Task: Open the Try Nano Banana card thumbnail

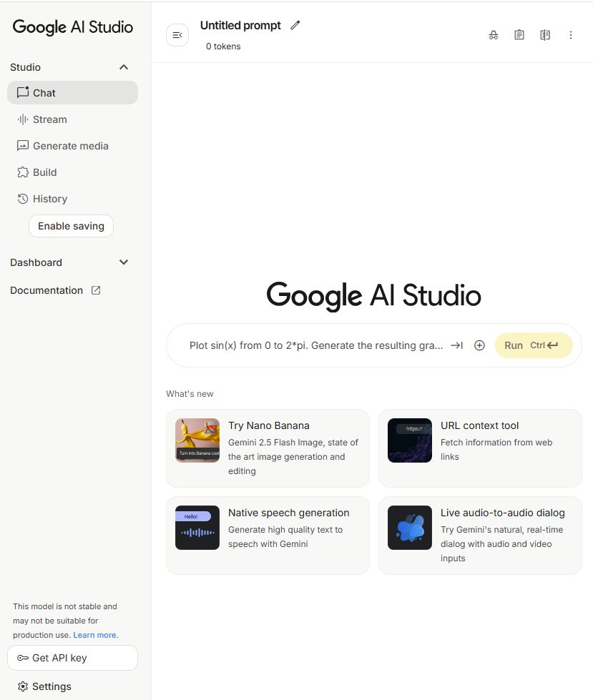Action: point(197,440)
